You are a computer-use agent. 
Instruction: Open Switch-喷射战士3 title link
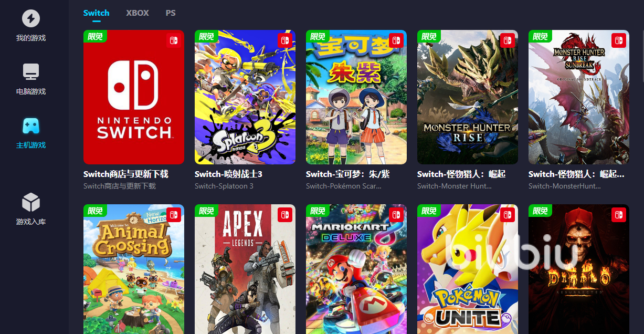tap(228, 174)
